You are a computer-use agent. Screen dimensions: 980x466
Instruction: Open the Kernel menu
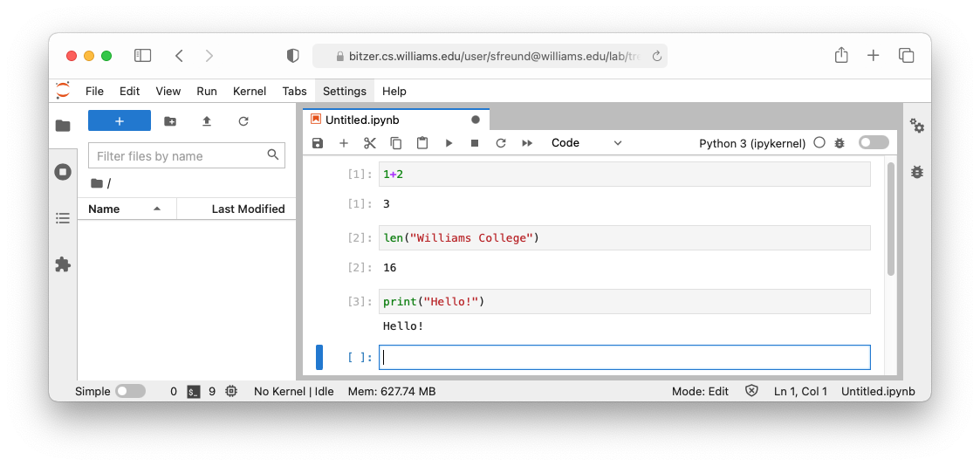pyautogui.click(x=250, y=91)
